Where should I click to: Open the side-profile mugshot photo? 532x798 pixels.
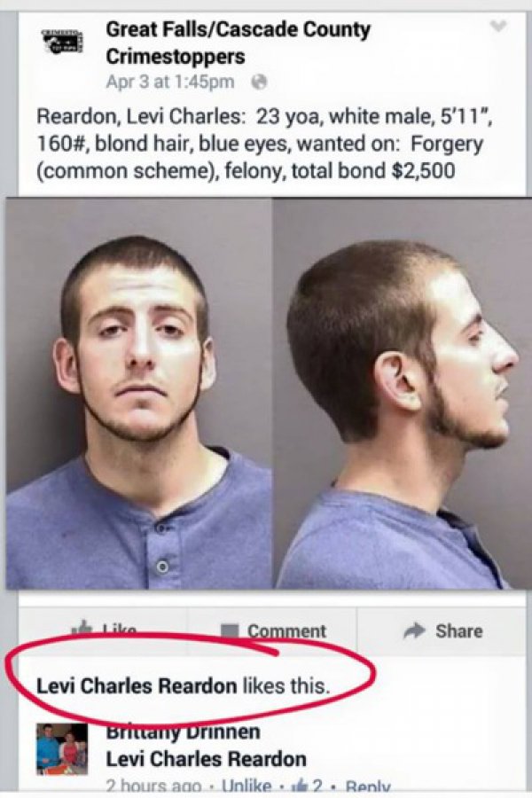(x=403, y=394)
